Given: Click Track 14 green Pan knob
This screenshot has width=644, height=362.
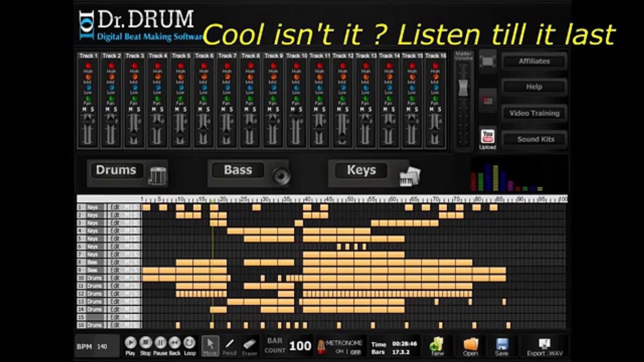Looking at the screenshot, I should click(389, 99).
